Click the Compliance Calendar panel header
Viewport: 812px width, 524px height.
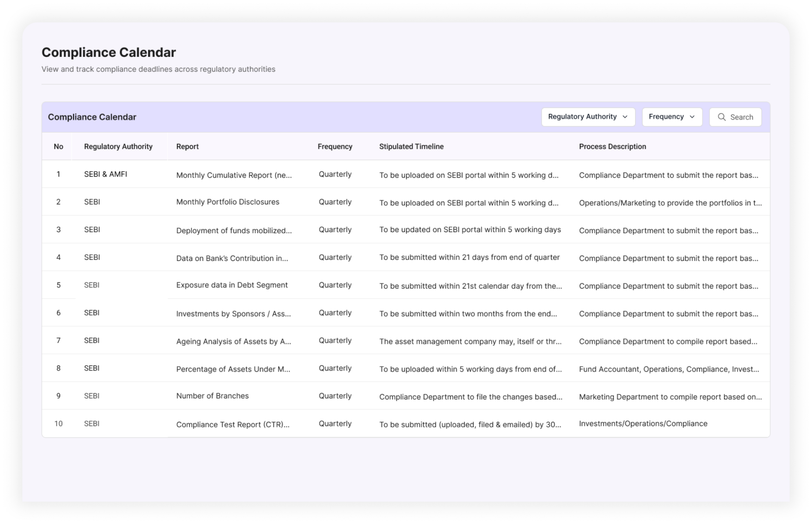pyautogui.click(x=92, y=117)
